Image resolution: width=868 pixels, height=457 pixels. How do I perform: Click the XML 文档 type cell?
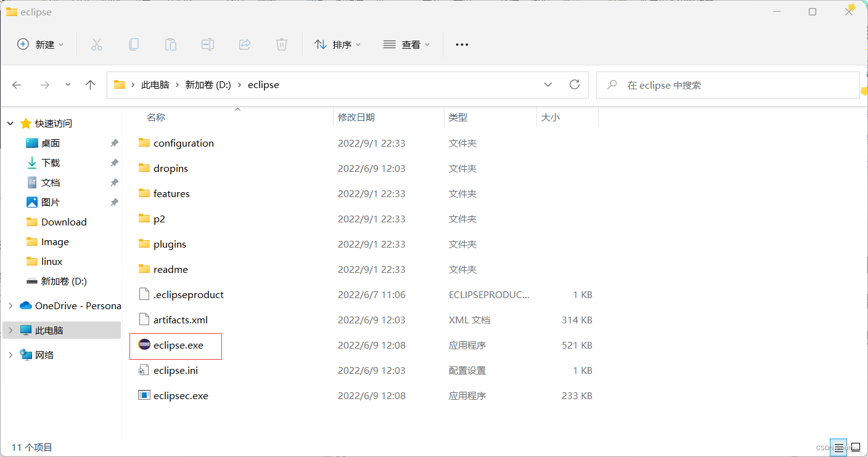(x=469, y=320)
